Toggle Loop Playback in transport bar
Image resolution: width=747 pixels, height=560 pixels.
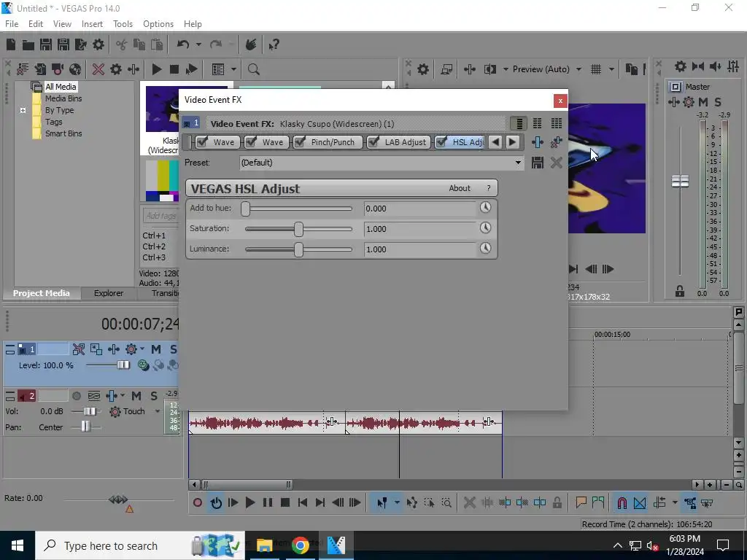coord(216,503)
